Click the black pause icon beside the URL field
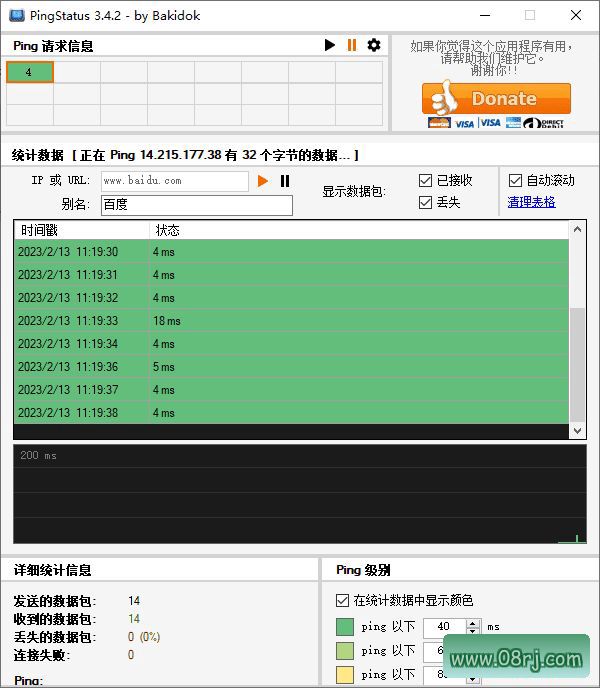The height and width of the screenshot is (688, 600). tap(285, 181)
